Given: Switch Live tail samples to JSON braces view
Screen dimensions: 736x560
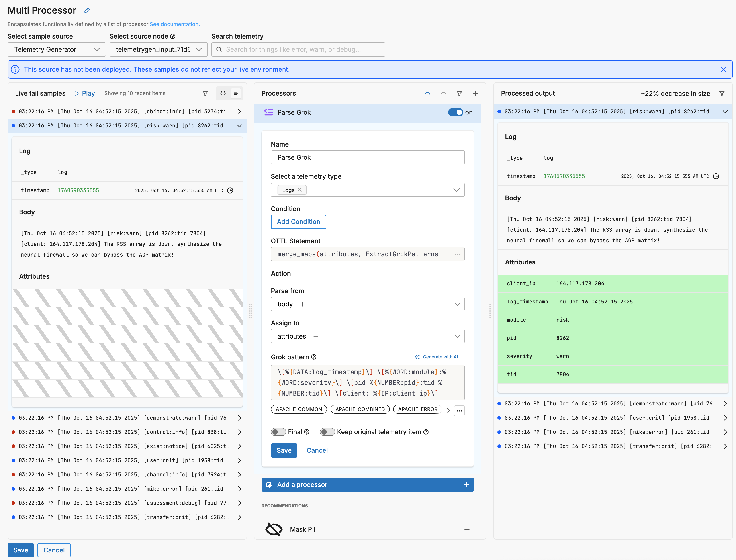Looking at the screenshot, I should (x=223, y=94).
